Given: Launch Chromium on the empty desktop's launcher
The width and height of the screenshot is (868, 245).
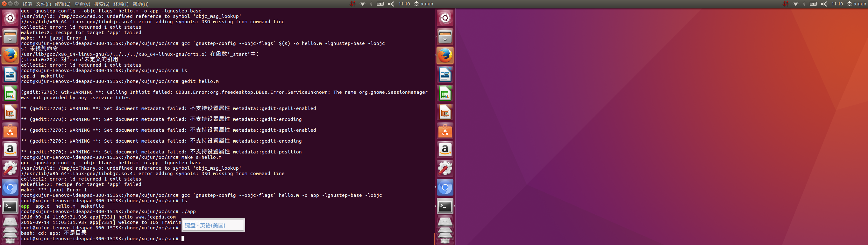Looking at the screenshot, I should click(445, 187).
